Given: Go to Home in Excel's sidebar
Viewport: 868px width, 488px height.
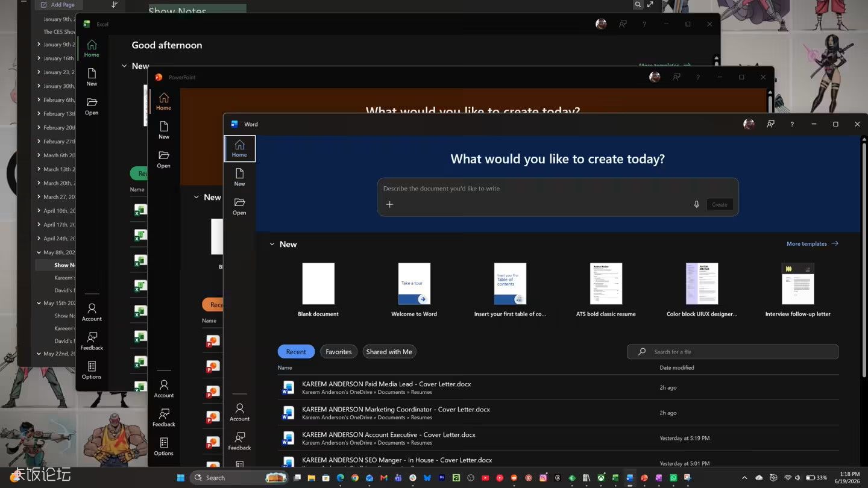Looking at the screenshot, I should coord(92,48).
